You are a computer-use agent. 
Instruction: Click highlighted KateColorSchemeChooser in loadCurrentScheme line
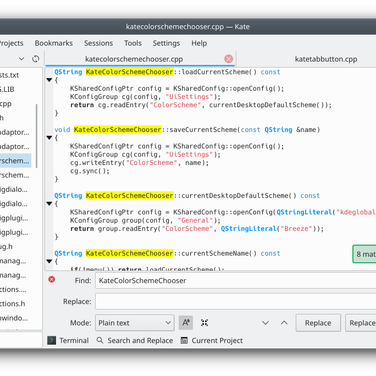click(x=130, y=72)
